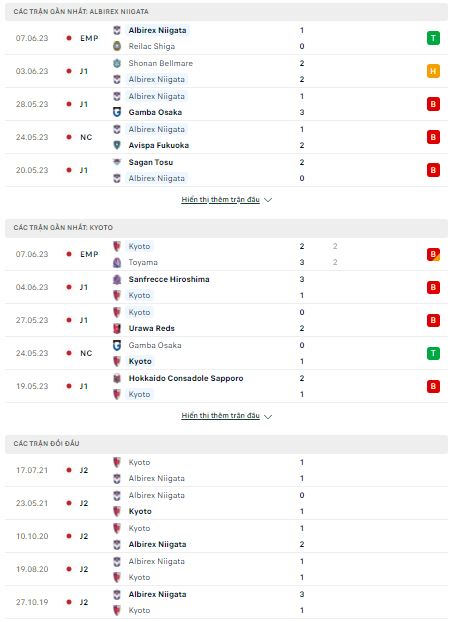The width and height of the screenshot is (455, 622).
Task: Click chevron arrow under Kyoto recent matches
Action: 268,417
